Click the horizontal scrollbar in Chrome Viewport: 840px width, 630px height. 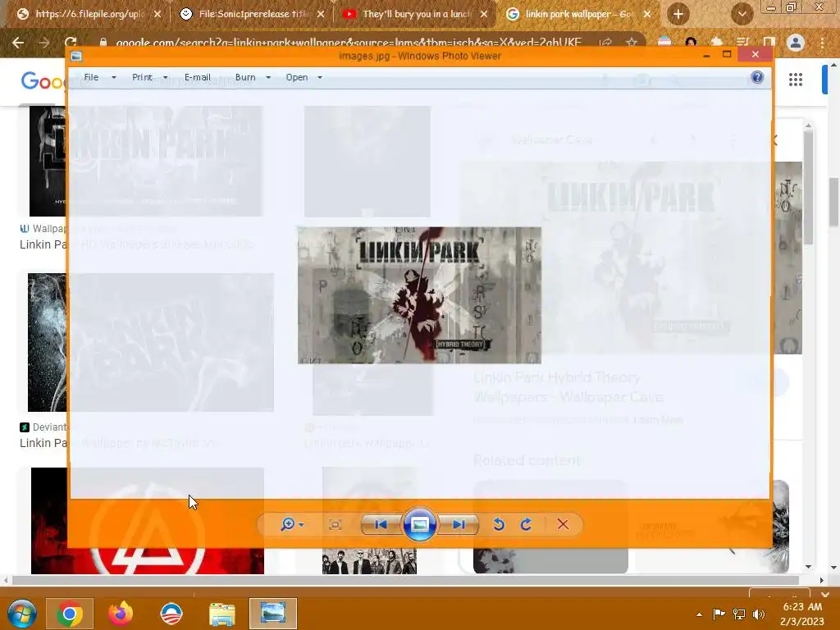click(405, 580)
